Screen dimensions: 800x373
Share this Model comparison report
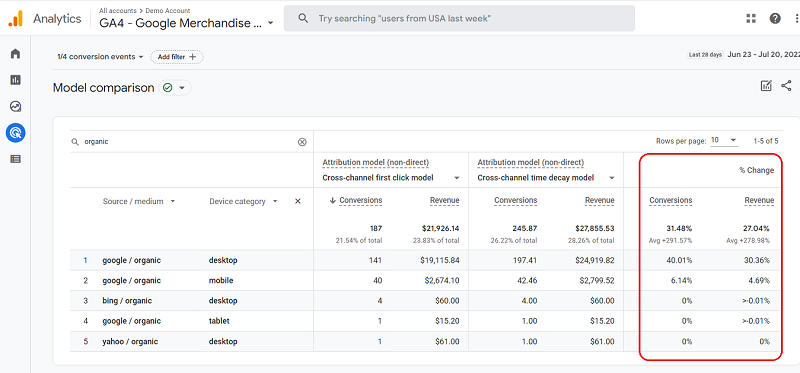point(786,86)
